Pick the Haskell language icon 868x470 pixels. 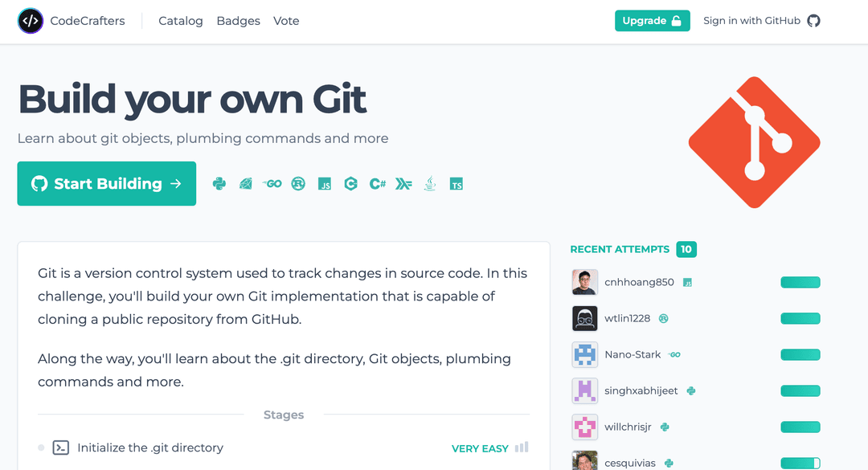[403, 184]
